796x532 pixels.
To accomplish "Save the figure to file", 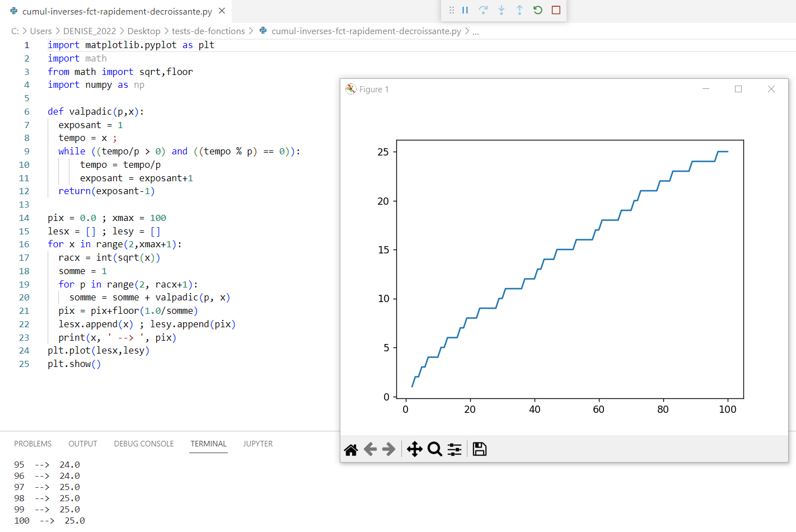I will click(480, 449).
